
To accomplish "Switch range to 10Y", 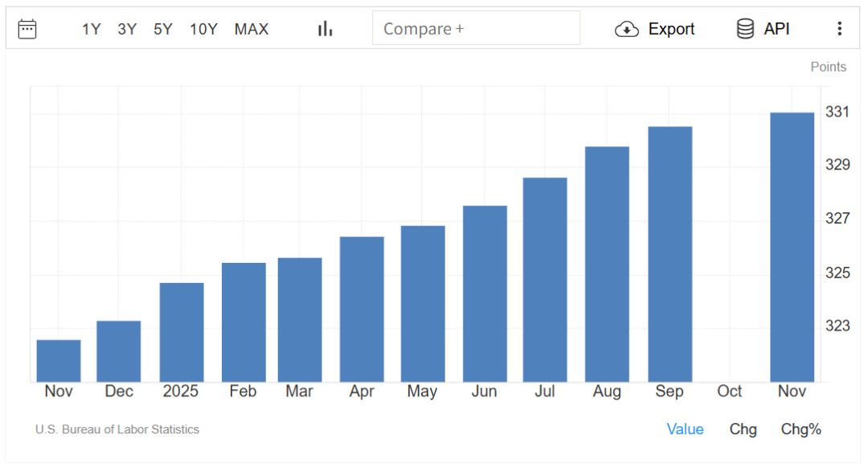I will click(x=203, y=29).
